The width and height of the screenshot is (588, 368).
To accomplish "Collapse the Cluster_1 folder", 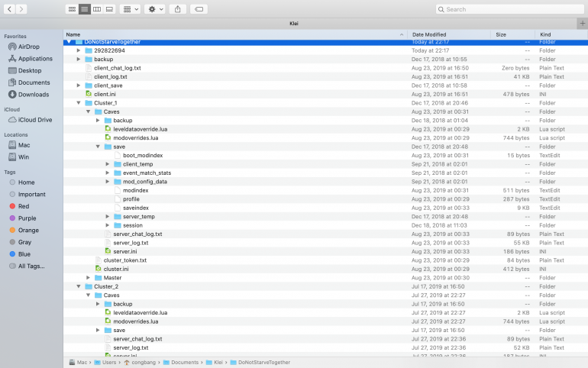I will [x=79, y=103].
